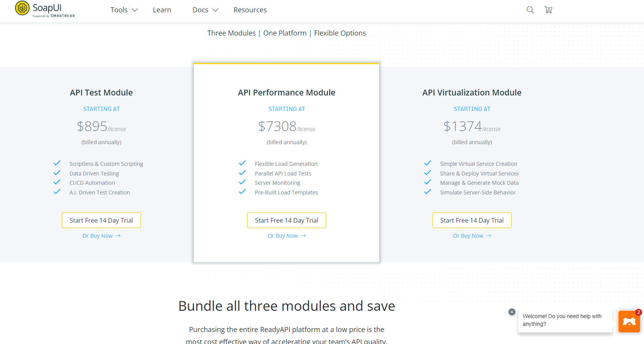Click the checkmark beside Pre-Built Load Templates
The image size is (644, 344).
click(242, 192)
